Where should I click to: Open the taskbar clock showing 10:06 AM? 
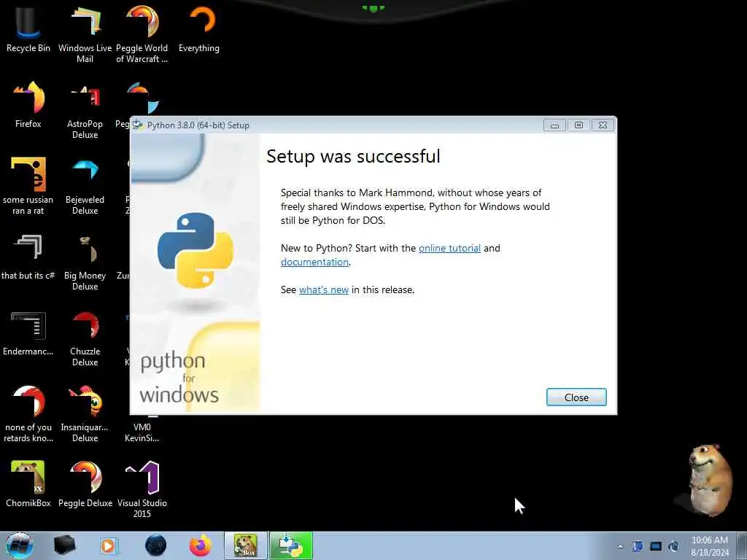pyautogui.click(x=710, y=546)
